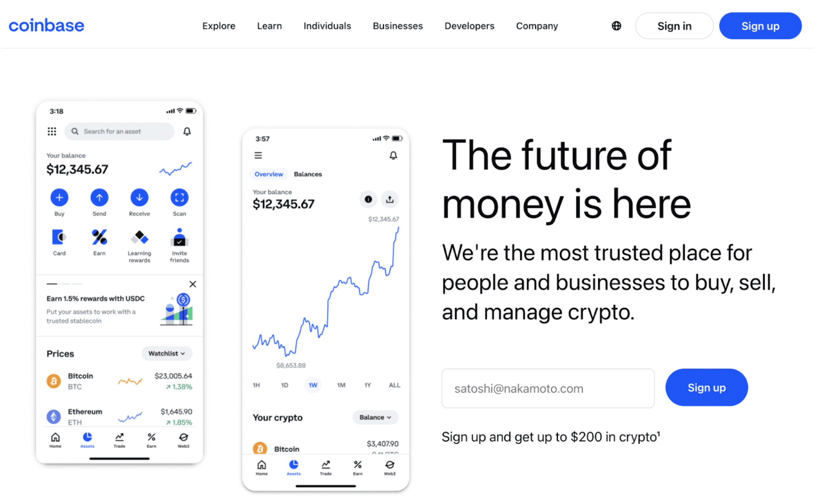Click the Learning rewards icon
This screenshot has width=815, height=504.
tap(138, 238)
